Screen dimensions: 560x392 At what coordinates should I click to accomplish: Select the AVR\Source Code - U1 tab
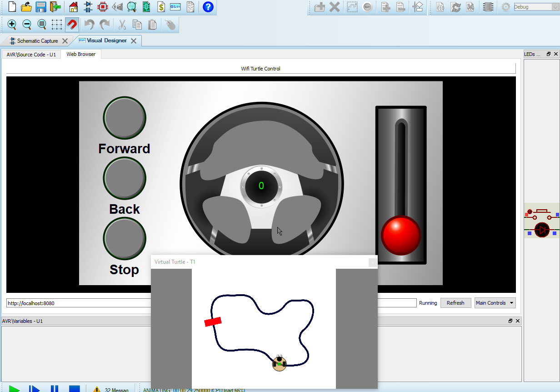click(31, 54)
